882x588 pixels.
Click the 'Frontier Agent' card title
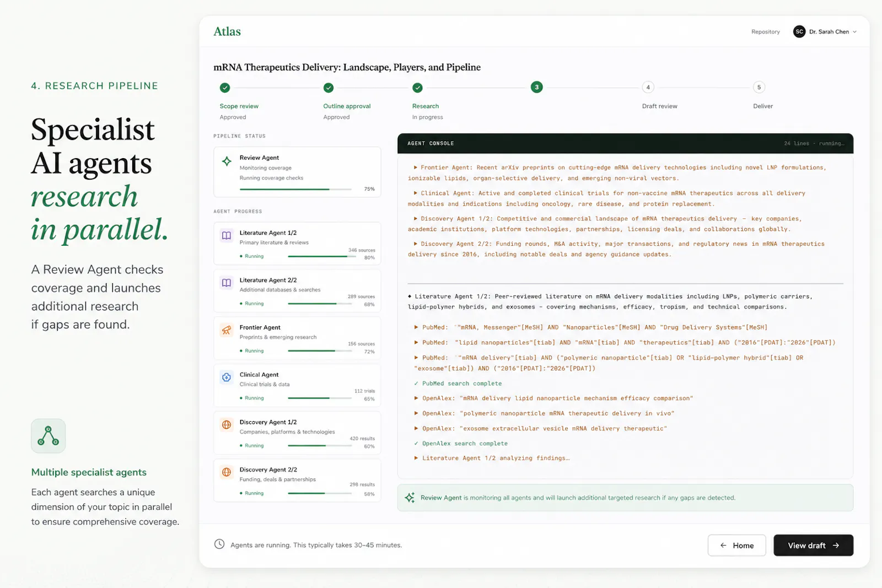260,327
